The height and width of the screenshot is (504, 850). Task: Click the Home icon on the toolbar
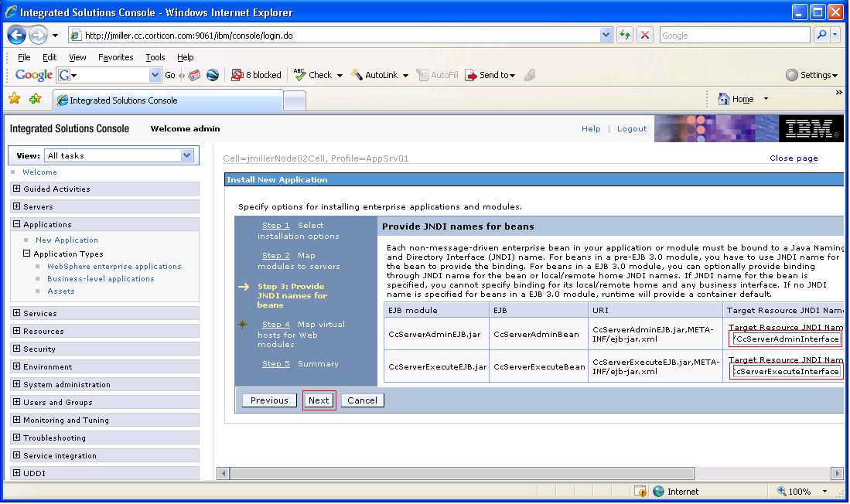(725, 99)
